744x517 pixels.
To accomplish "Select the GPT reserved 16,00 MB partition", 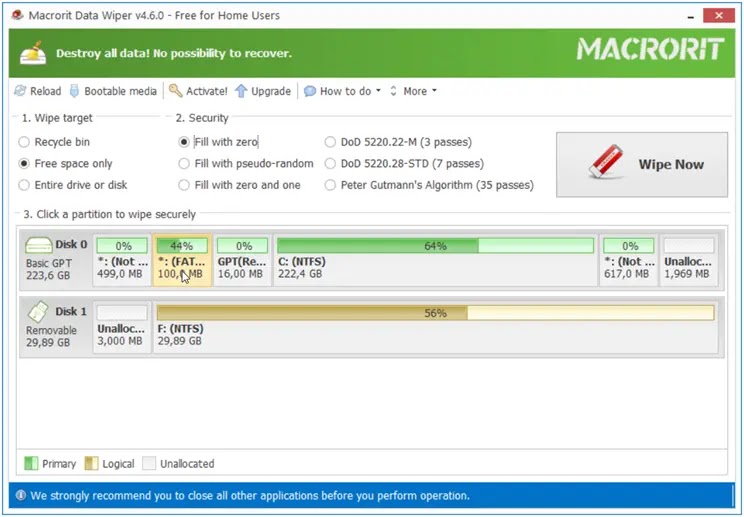I will tap(242, 260).
